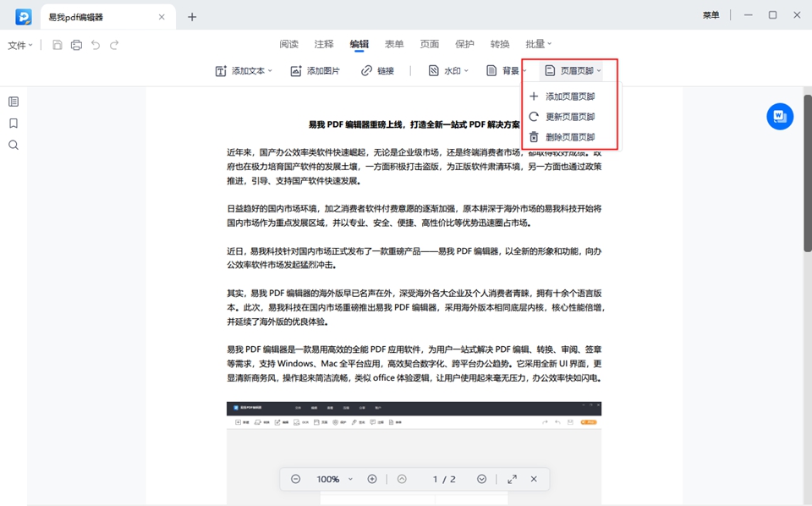This screenshot has height=506, width=812.
Task: Close the 易我pdf编辑器 tab
Action: pyautogui.click(x=162, y=17)
